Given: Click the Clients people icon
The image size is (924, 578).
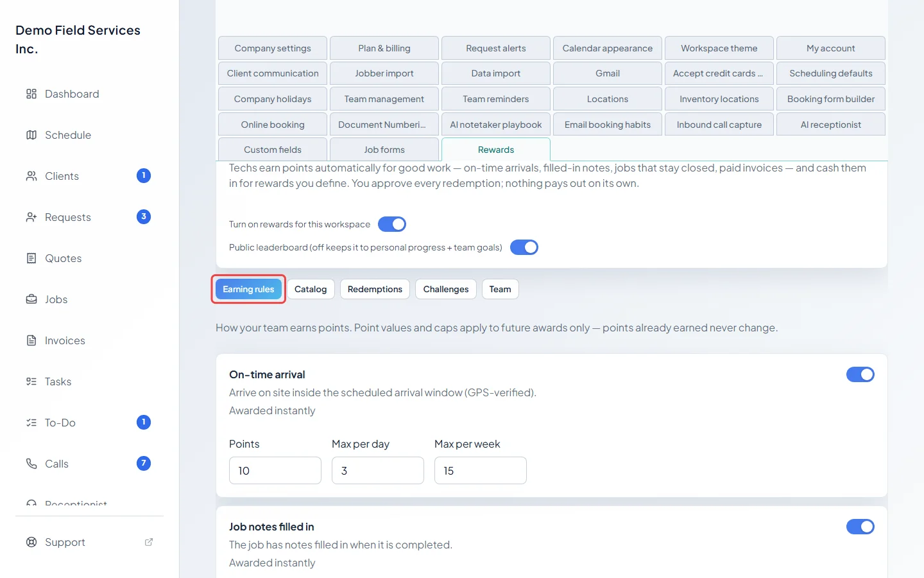Looking at the screenshot, I should coord(31,176).
